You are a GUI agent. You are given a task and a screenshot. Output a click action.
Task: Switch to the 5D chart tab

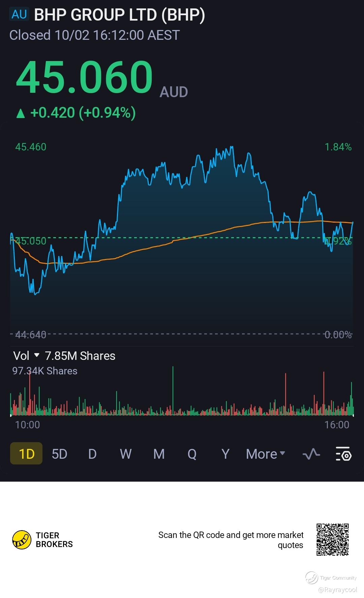59,454
